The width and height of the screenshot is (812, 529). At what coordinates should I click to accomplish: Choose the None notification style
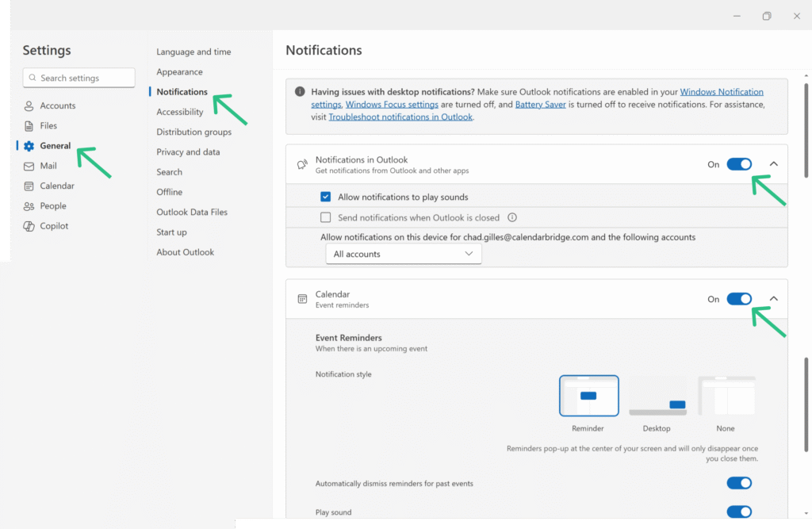coord(726,396)
